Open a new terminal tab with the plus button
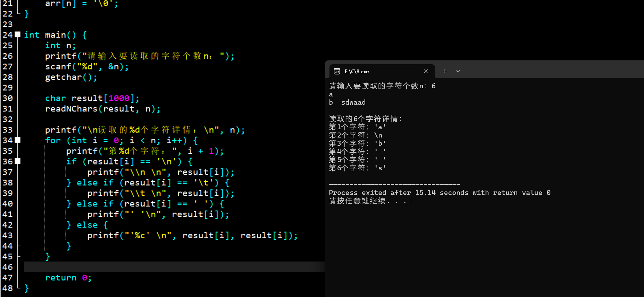 [445, 71]
